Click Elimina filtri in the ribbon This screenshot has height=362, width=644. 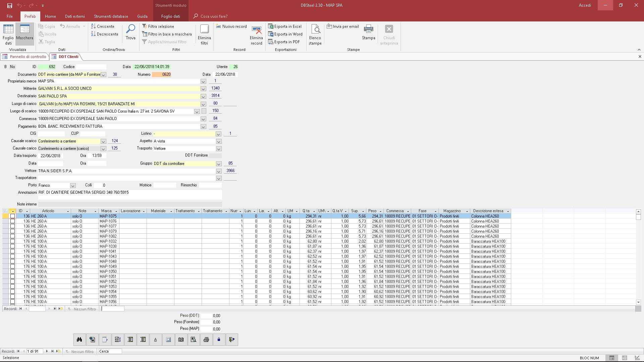point(204,34)
